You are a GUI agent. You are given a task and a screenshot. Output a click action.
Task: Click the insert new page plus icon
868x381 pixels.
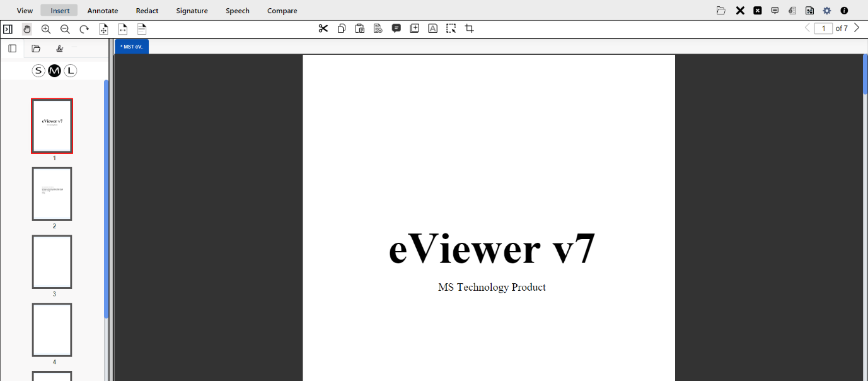[415, 28]
